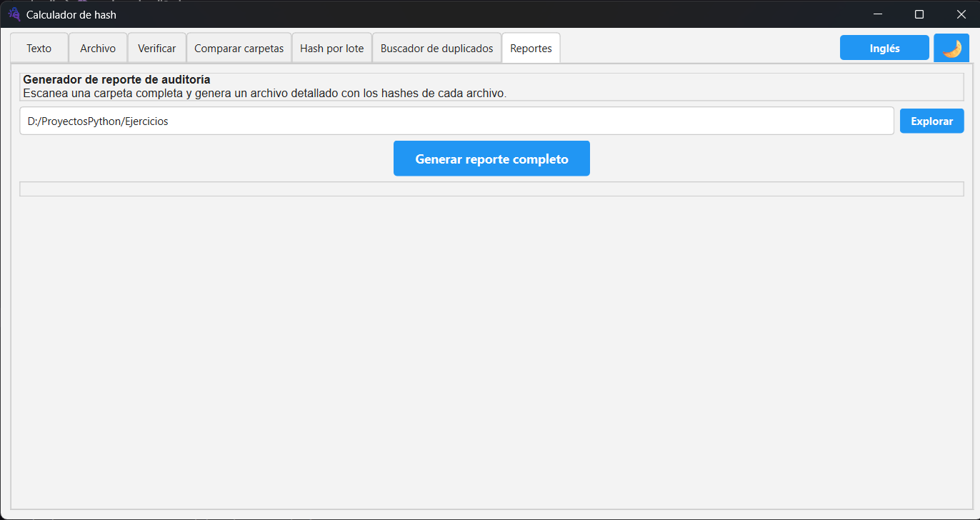Click the app icon in the title bar
Viewport: 980px width, 520px height.
tap(14, 14)
